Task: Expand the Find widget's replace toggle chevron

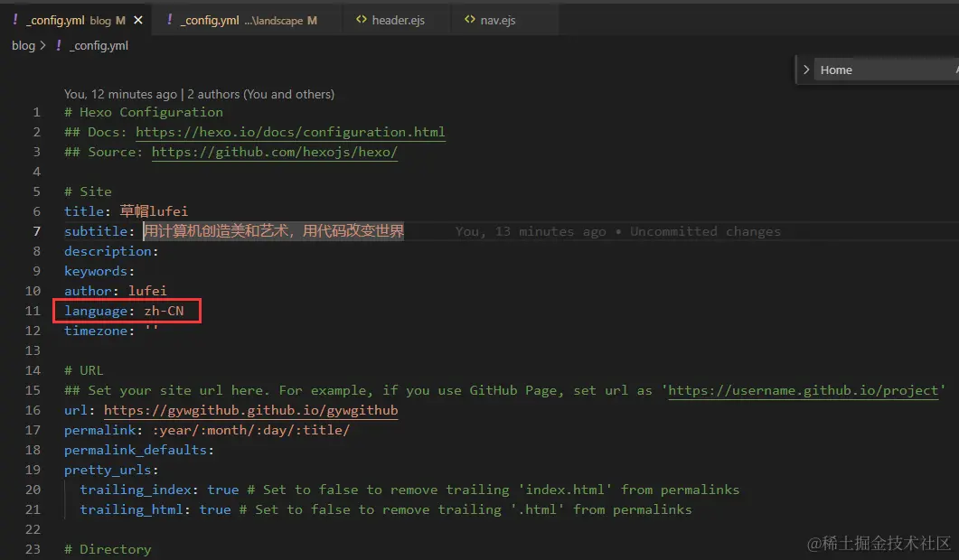Action: [x=806, y=70]
